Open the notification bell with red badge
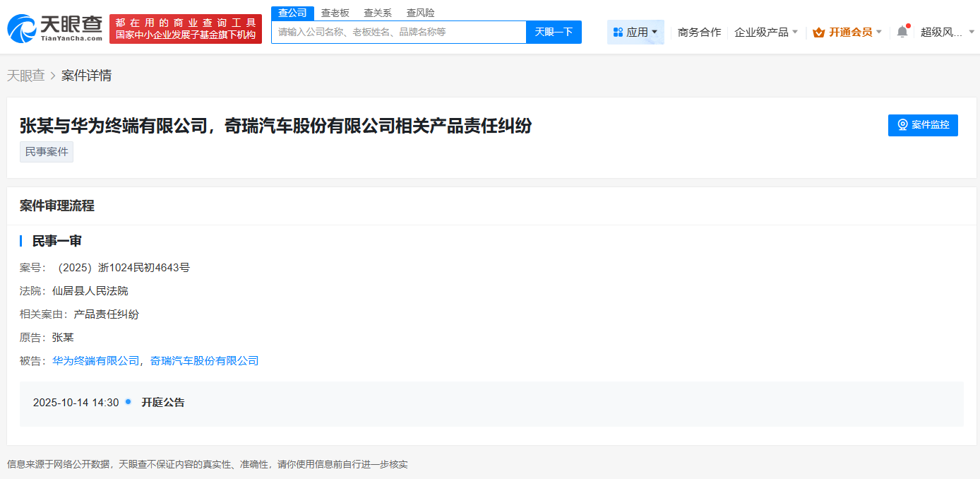This screenshot has width=980, height=479. coord(902,32)
